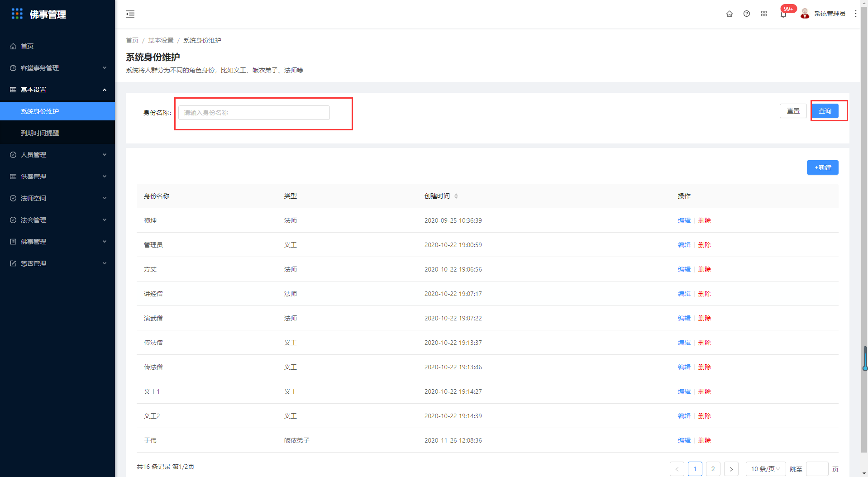
Task: Click the +新建 button
Action: pyautogui.click(x=823, y=167)
